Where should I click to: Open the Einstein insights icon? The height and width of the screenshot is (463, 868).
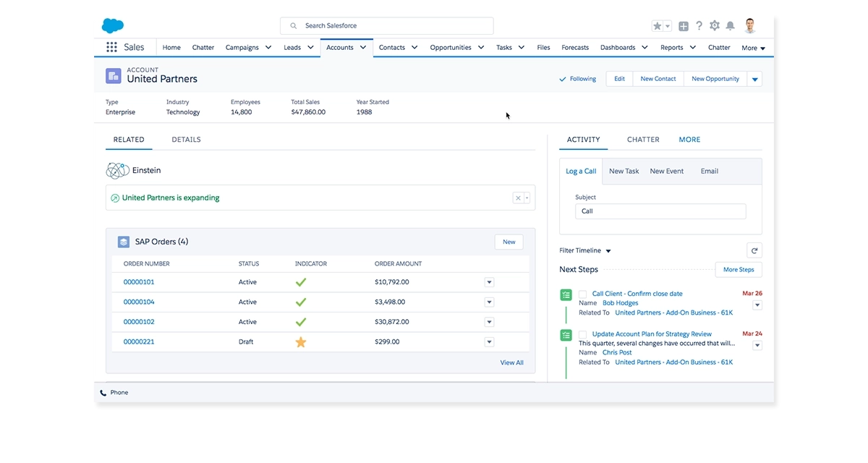click(x=116, y=171)
